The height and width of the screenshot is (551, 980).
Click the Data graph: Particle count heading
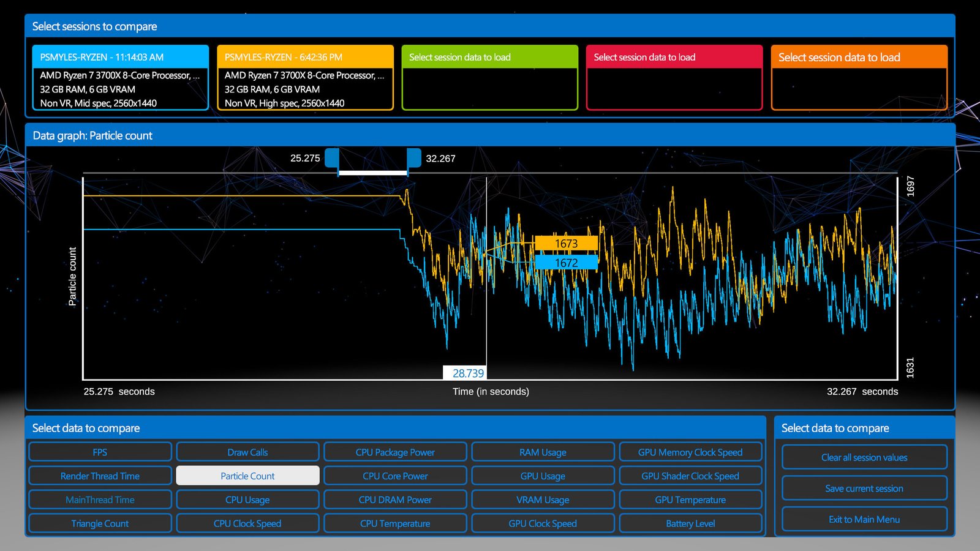(x=92, y=136)
